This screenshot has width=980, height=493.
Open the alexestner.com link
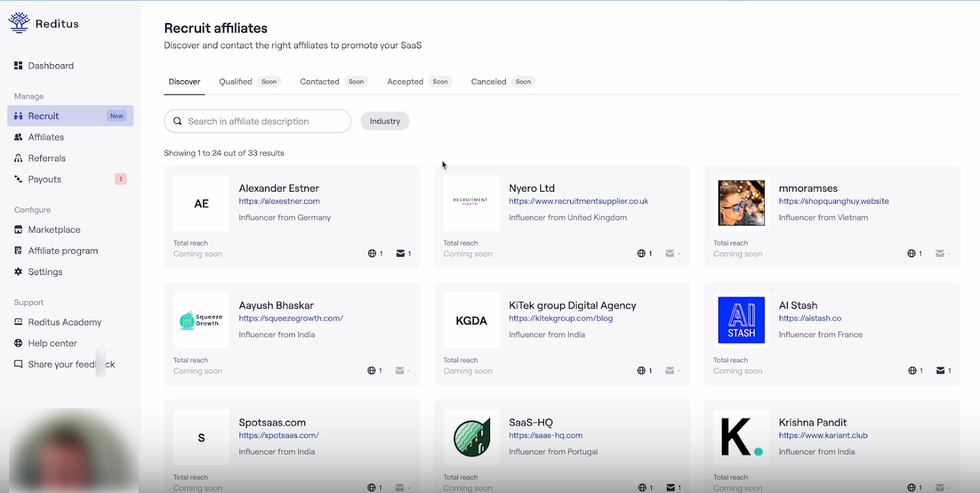279,201
